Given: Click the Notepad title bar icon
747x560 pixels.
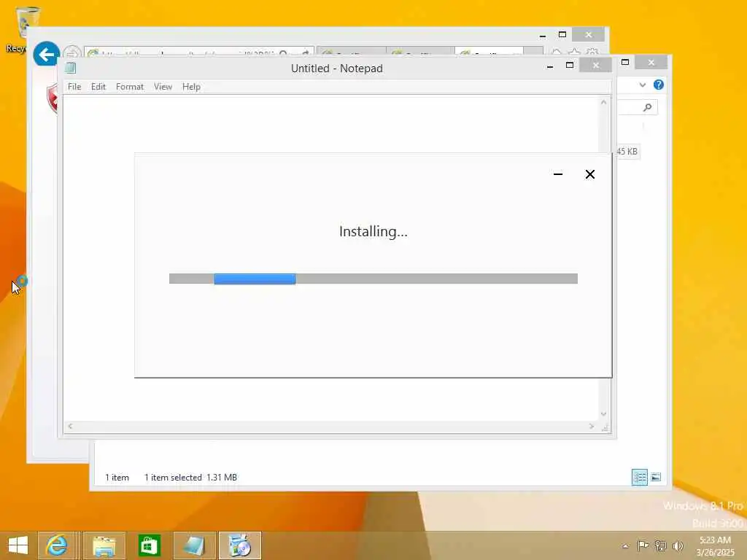Looking at the screenshot, I should (71, 68).
